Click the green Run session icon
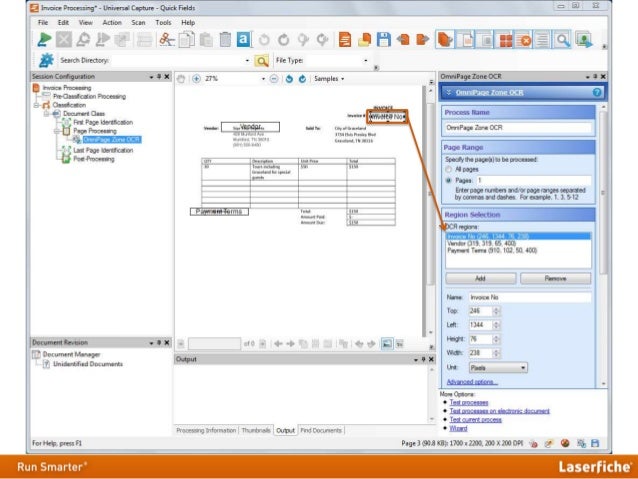The width and height of the screenshot is (638, 479). (x=44, y=40)
